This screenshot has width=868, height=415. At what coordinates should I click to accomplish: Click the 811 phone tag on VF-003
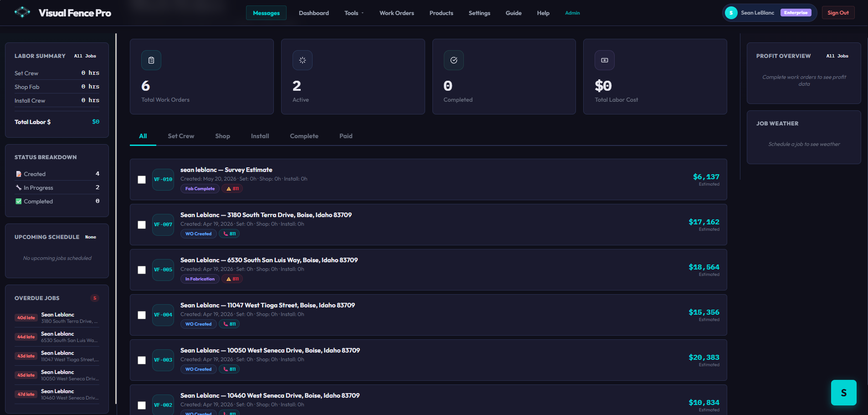pos(229,369)
